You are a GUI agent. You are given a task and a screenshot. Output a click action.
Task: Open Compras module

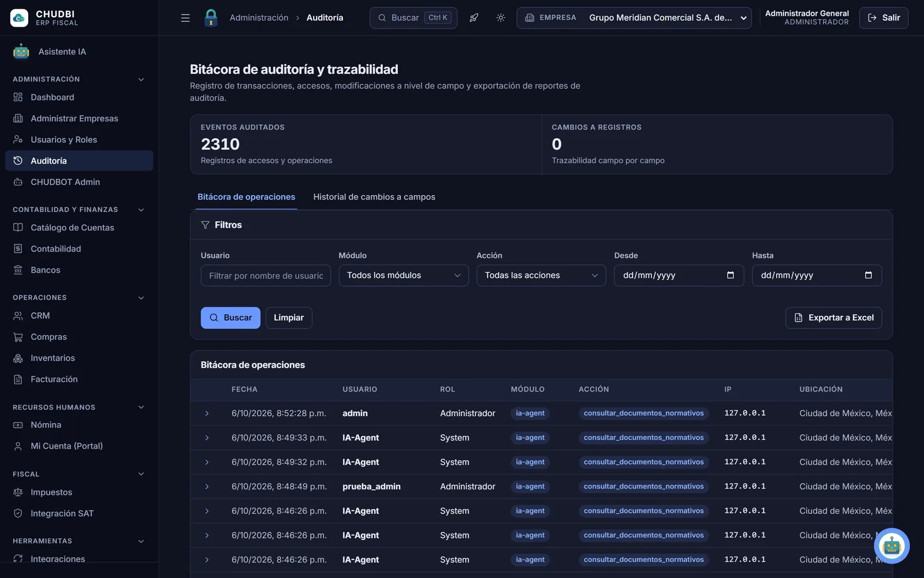[79, 337]
